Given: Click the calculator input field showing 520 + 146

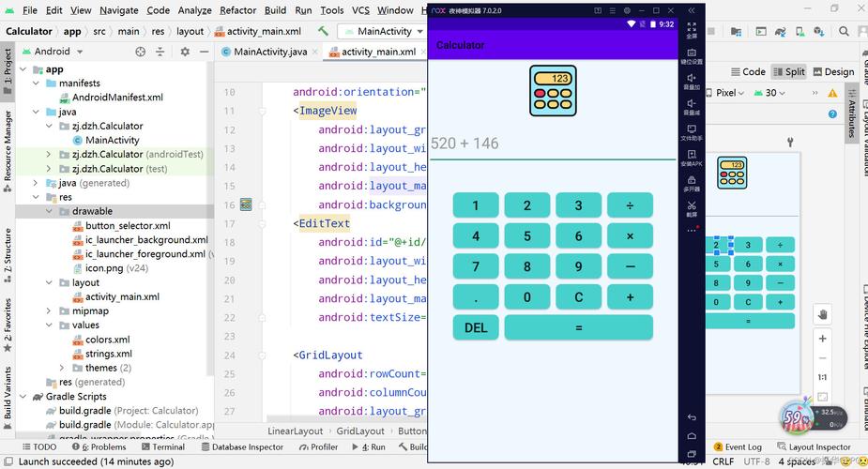Looking at the screenshot, I should (552, 144).
